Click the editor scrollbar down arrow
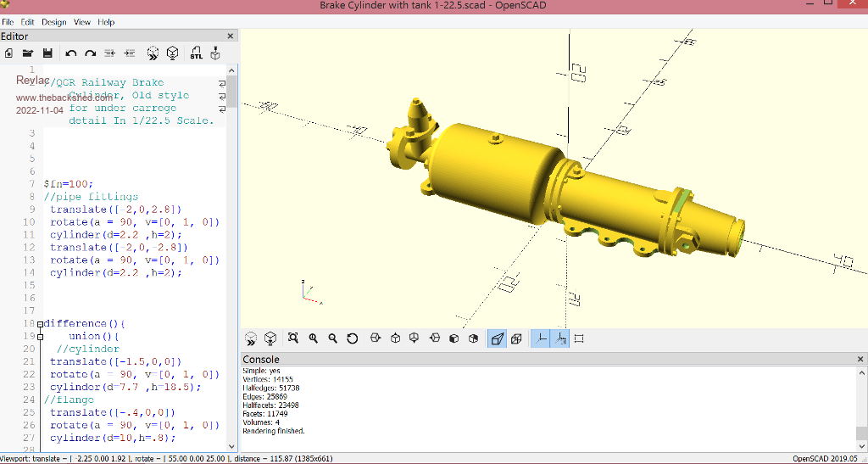The image size is (868, 464). point(231,445)
